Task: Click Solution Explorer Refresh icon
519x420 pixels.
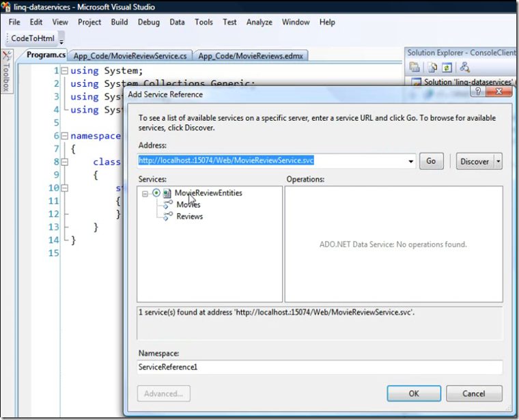Action: 447,68
